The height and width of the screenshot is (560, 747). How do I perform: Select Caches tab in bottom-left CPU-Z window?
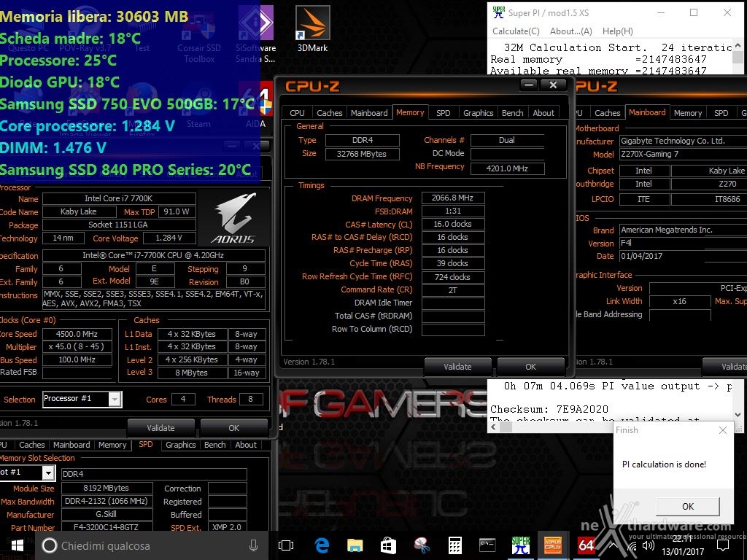point(32,445)
